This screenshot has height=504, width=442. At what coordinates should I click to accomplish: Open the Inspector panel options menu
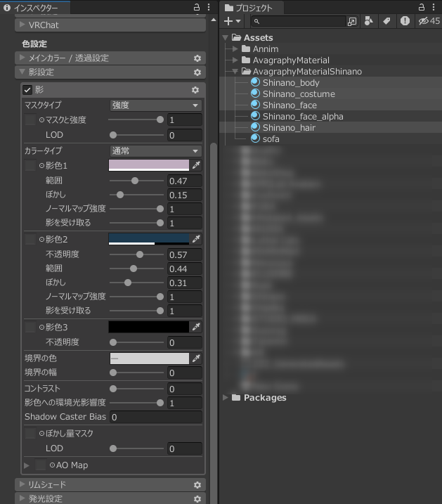(x=209, y=7)
